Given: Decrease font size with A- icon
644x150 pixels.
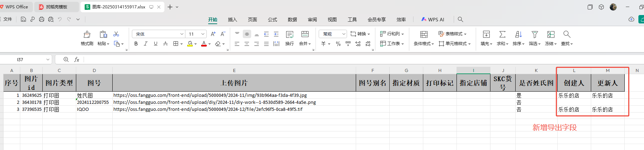Looking at the screenshot, I should pyautogui.click(x=223, y=34).
